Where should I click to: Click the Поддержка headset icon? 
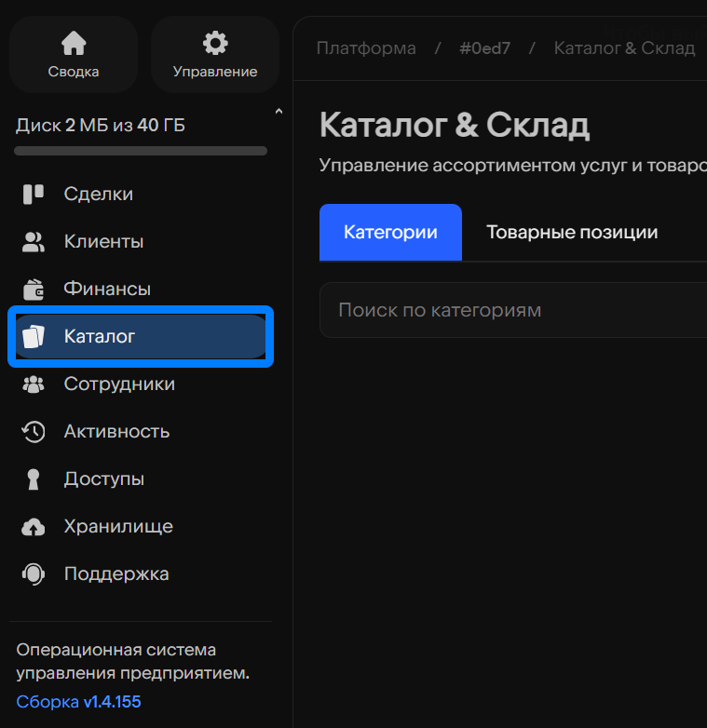point(34,574)
